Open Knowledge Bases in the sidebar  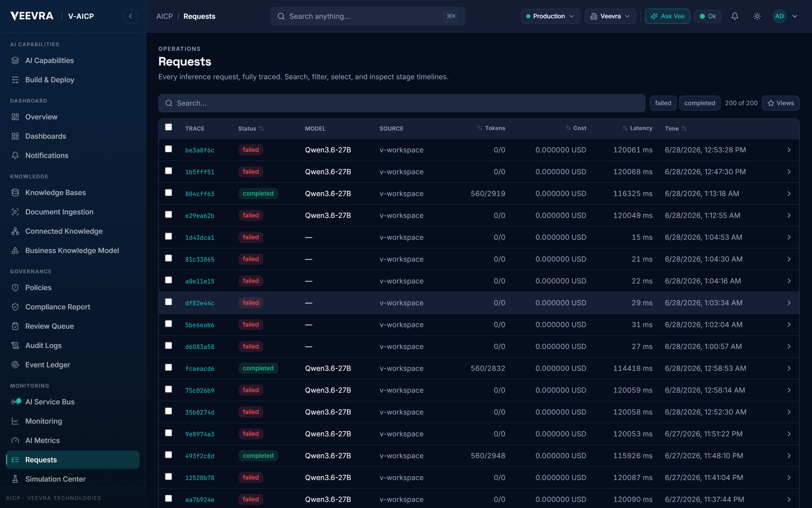(x=73, y=193)
